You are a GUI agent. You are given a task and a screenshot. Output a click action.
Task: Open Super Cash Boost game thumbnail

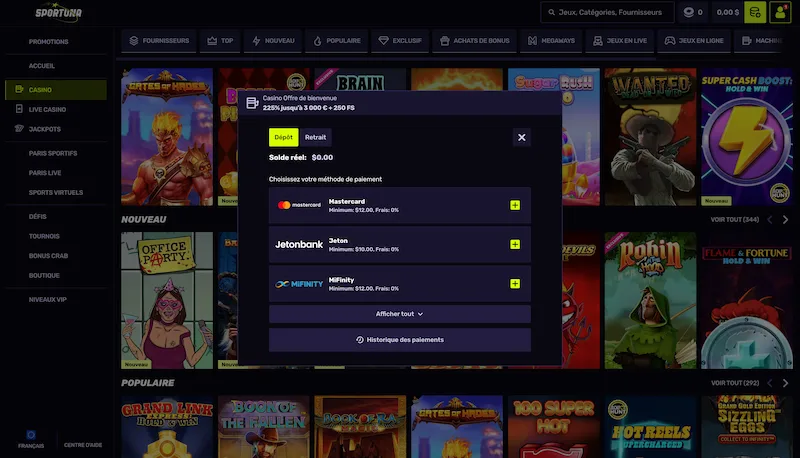pyautogui.click(x=747, y=137)
